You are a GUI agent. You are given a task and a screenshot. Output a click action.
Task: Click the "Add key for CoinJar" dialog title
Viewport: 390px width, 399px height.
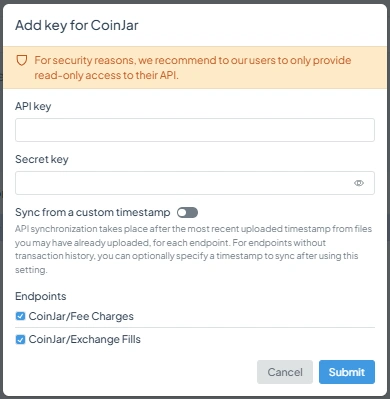[77, 25]
